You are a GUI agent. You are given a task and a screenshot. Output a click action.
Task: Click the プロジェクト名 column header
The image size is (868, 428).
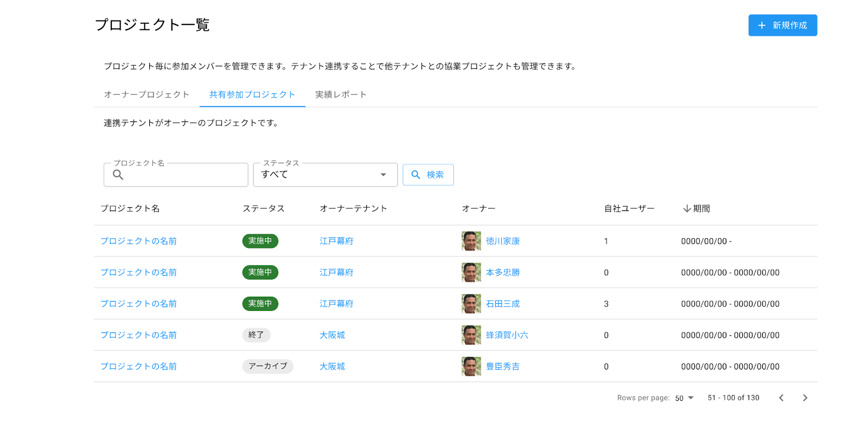coord(130,208)
